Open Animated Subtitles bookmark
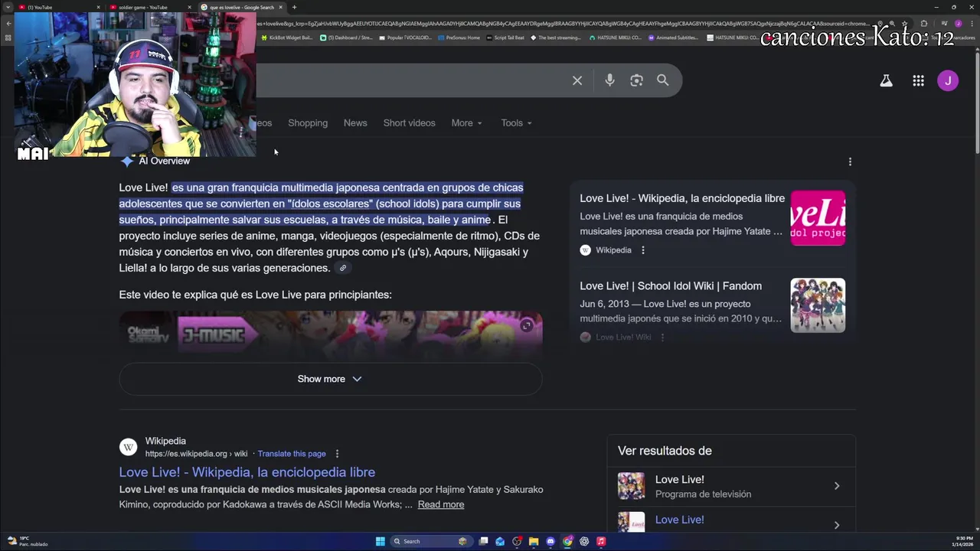980x551 pixels. 673,37
